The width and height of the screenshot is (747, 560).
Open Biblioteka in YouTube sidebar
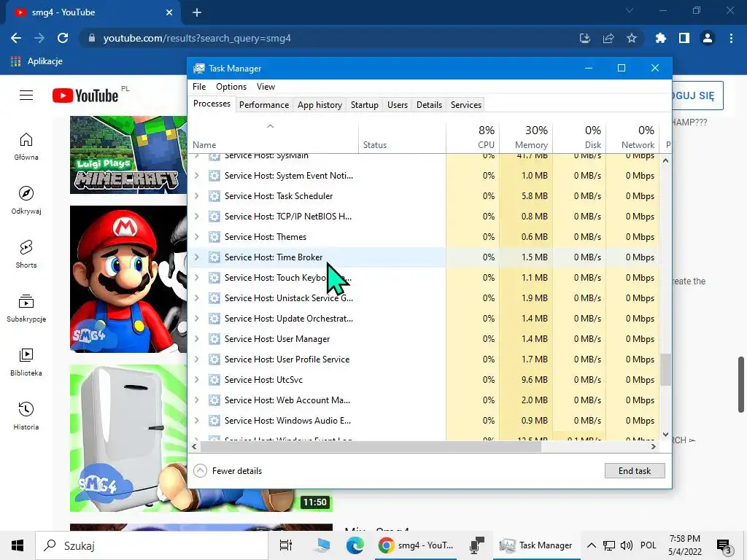pyautogui.click(x=26, y=362)
